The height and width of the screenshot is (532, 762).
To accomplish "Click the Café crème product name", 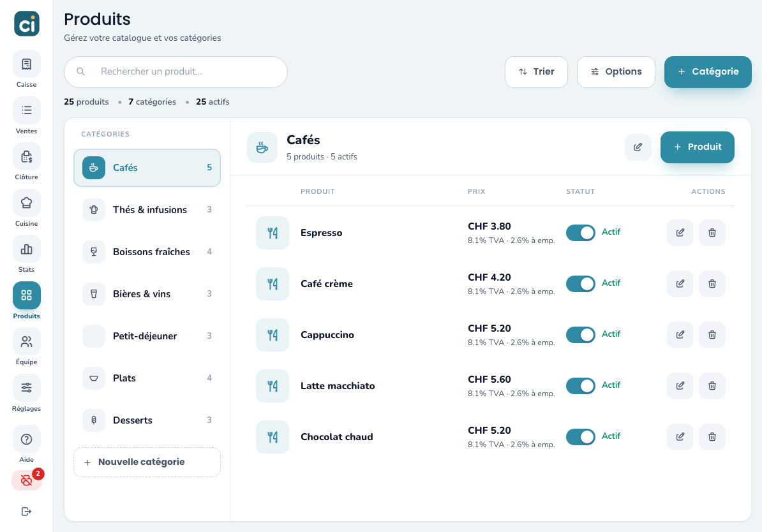I will [327, 284].
